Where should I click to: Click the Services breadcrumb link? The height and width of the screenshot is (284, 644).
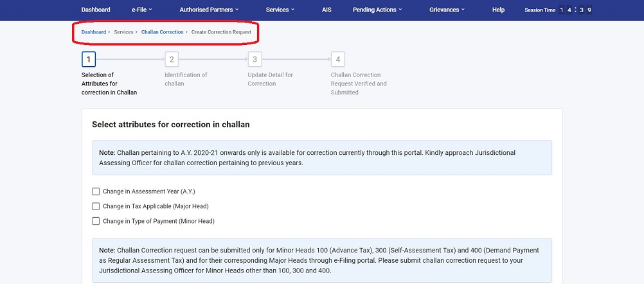(x=123, y=32)
